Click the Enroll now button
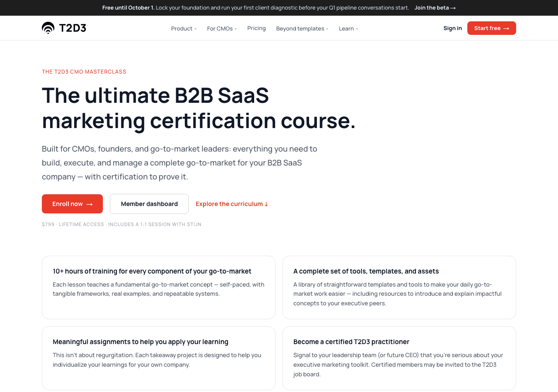 (x=72, y=204)
